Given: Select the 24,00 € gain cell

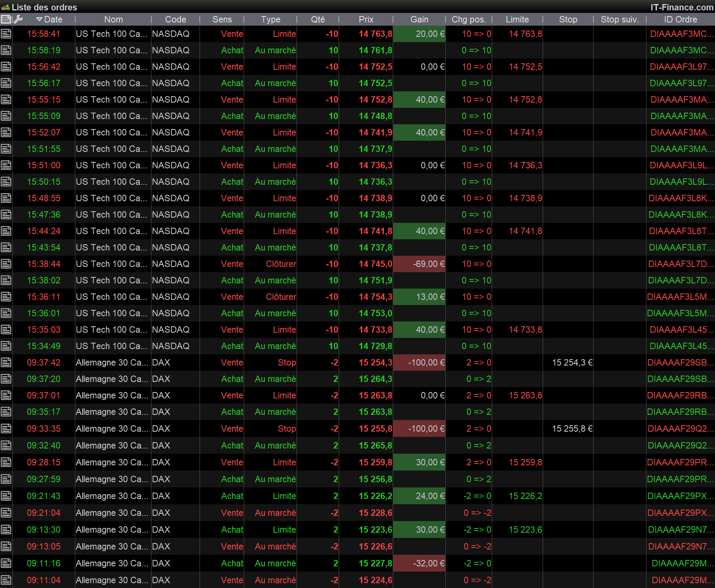Looking at the screenshot, I should (x=419, y=496).
